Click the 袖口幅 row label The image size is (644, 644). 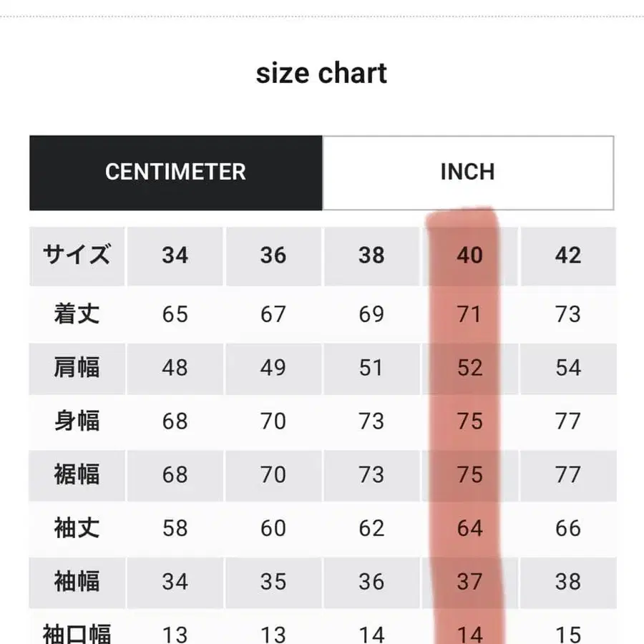(x=77, y=633)
